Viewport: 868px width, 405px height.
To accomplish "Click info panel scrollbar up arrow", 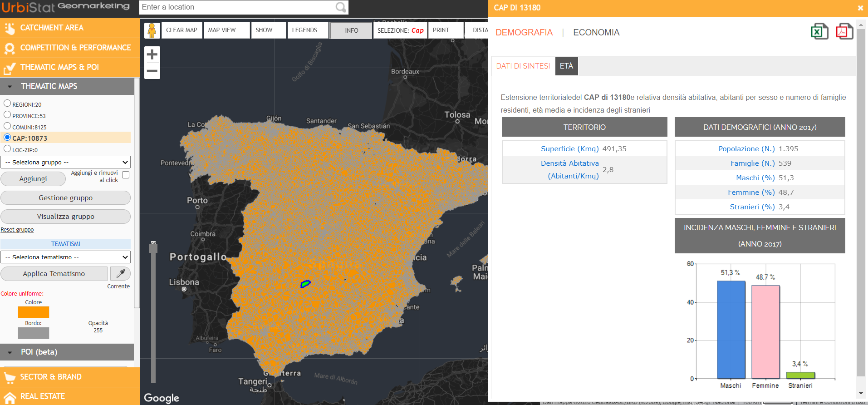I will coord(861,24).
